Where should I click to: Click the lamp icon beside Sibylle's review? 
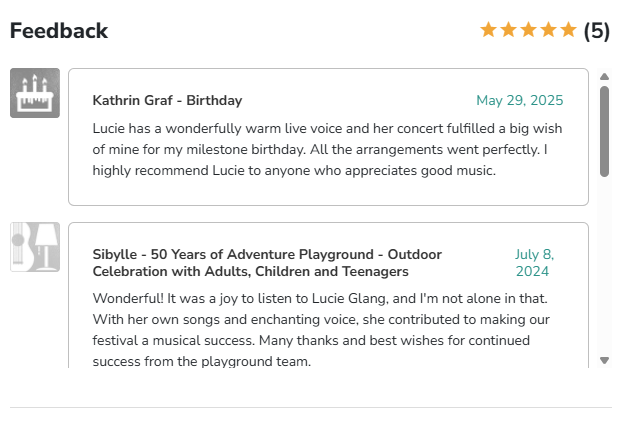click(35, 247)
